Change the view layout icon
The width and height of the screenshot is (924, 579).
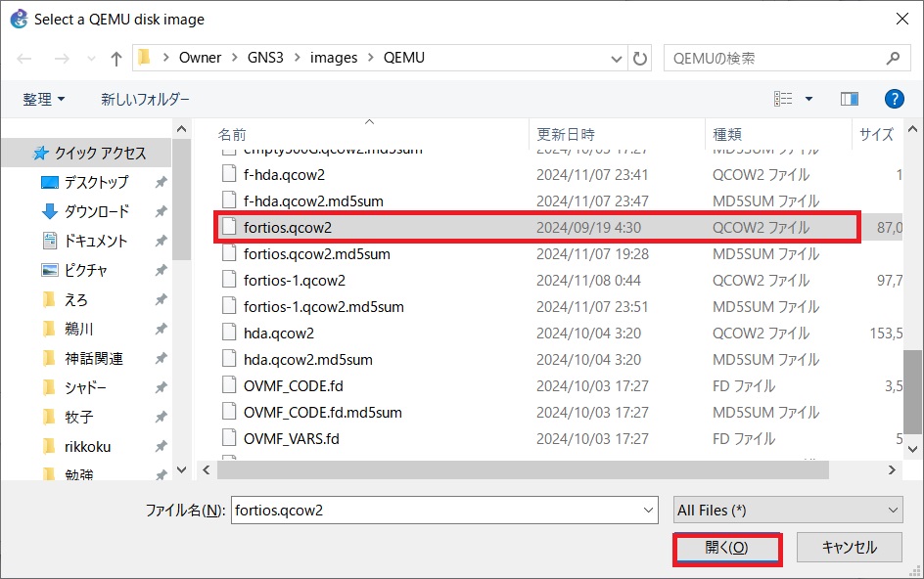pos(783,99)
